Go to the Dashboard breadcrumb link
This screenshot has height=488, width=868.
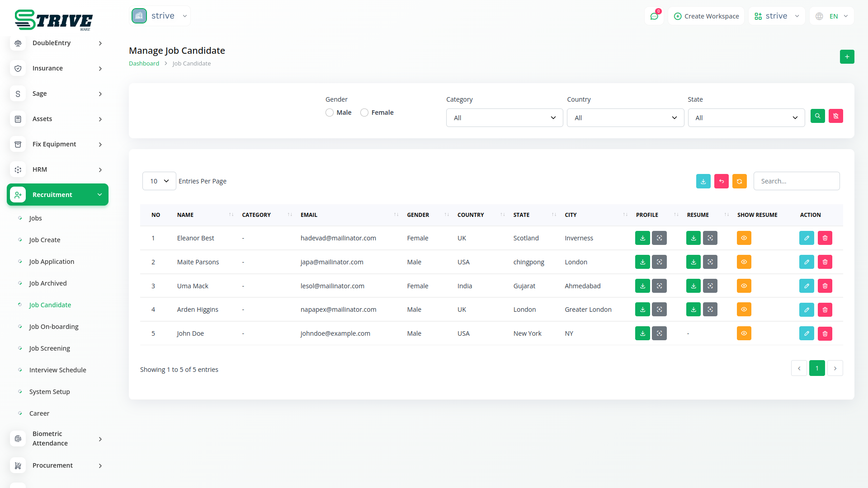(144, 64)
